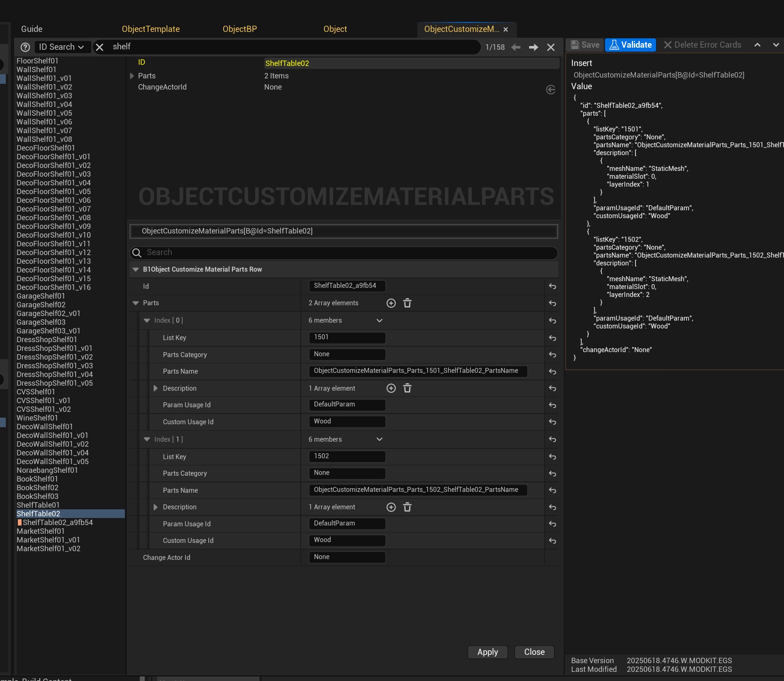Switch to the Guide tab

[32, 29]
